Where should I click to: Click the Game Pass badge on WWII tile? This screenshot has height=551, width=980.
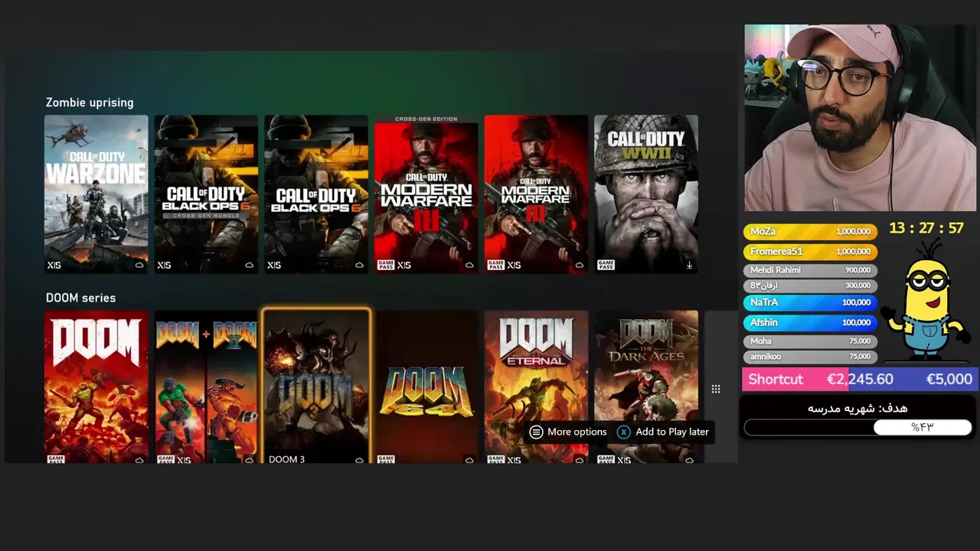(x=606, y=265)
